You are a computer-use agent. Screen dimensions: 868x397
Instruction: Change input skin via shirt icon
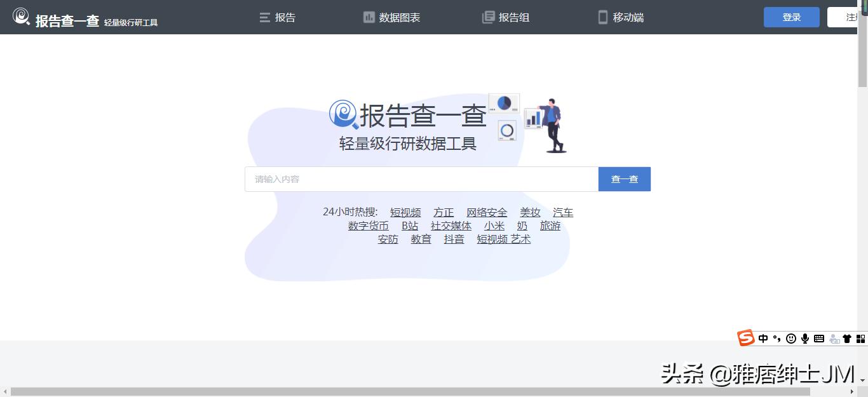point(848,338)
